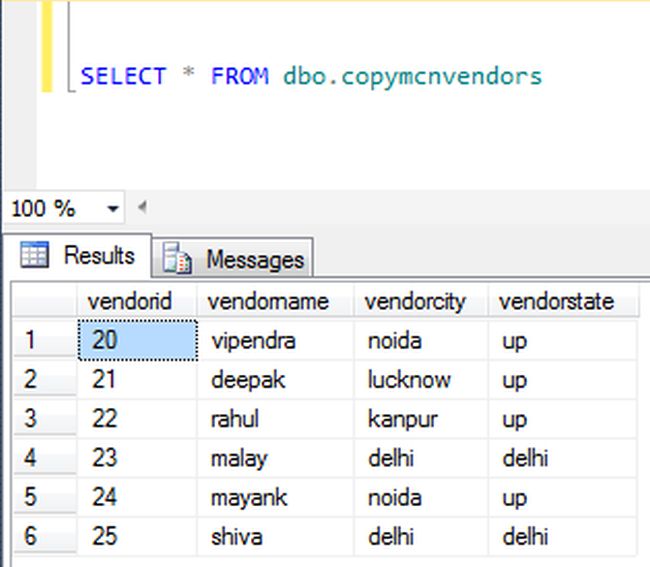Click the cell containing shiva

[x=276, y=536]
